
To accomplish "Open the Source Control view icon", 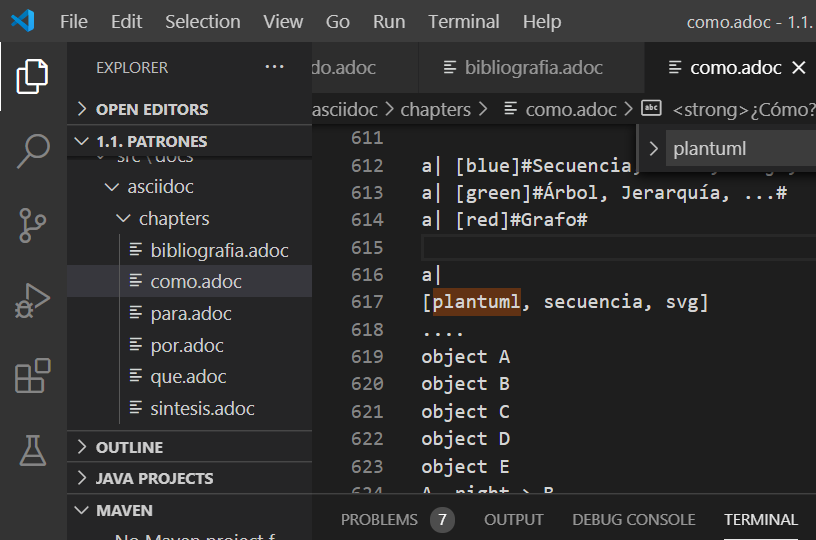I will click(x=32, y=226).
